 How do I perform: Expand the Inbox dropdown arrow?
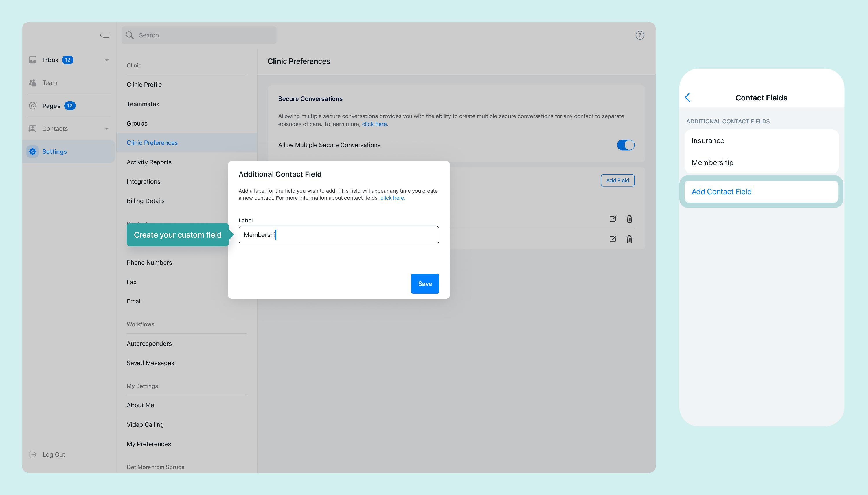pyautogui.click(x=107, y=60)
